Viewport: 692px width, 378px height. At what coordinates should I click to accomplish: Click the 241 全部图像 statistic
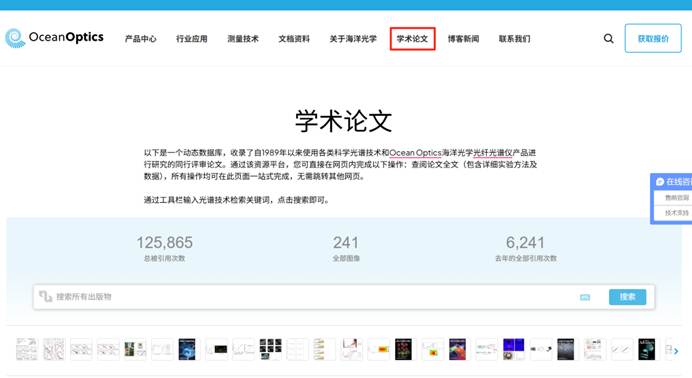(x=346, y=248)
